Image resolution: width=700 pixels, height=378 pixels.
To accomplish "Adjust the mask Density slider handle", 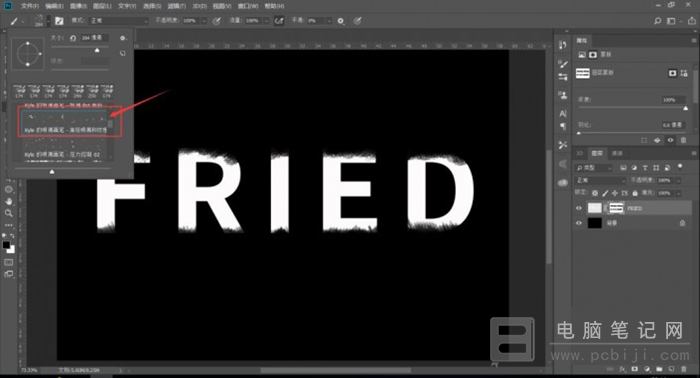I will point(686,108).
